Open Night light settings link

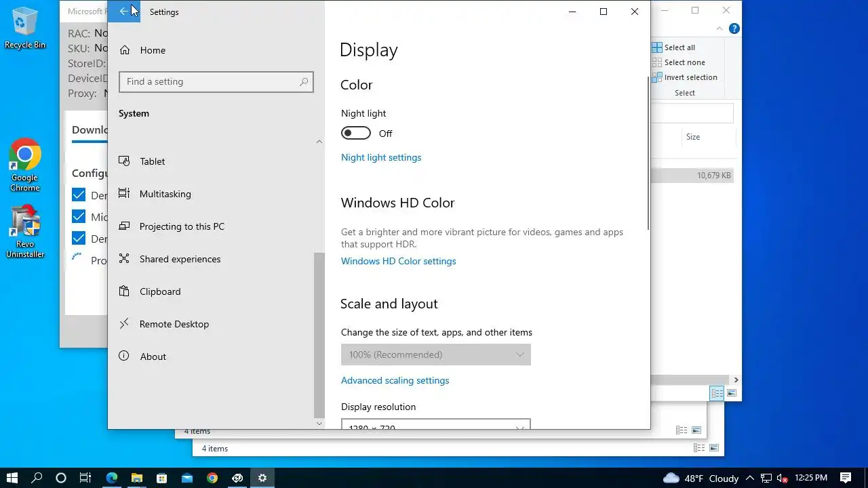[x=381, y=157]
